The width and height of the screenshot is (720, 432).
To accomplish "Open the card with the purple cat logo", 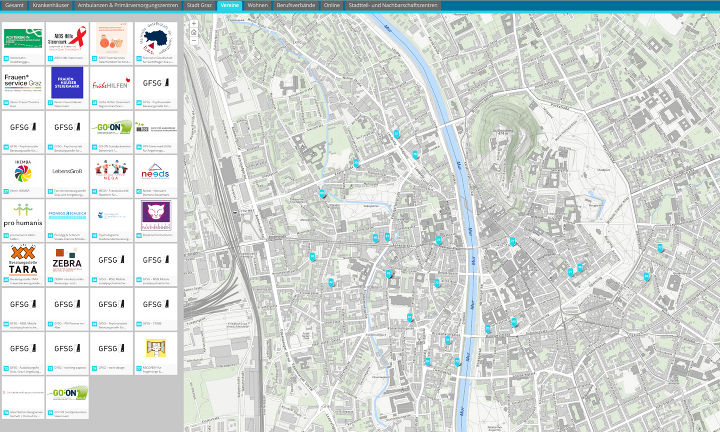I will 156,220.
